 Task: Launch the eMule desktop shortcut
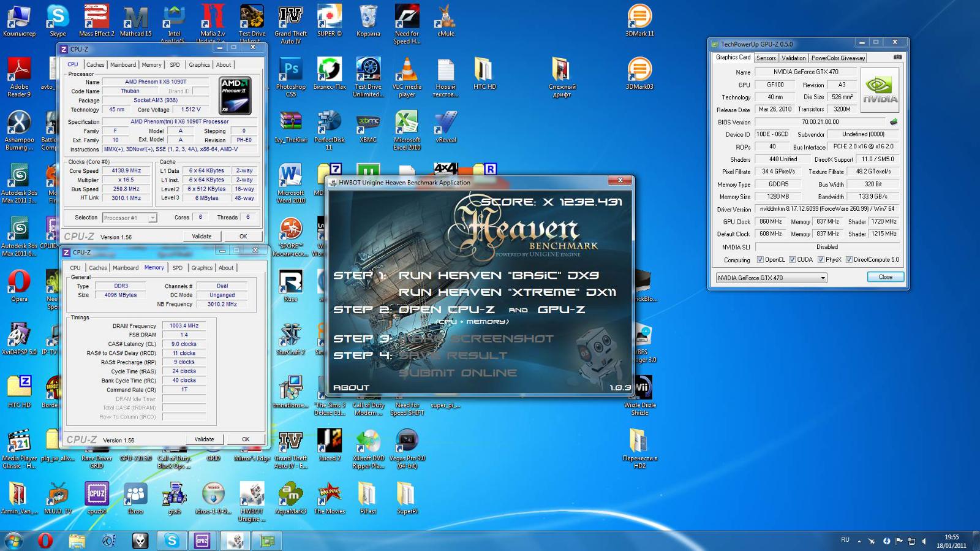pos(445,20)
